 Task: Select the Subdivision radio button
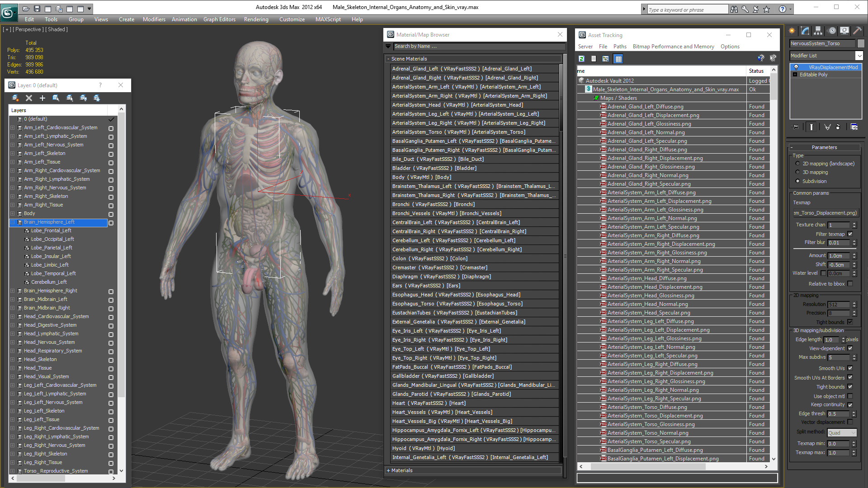click(x=797, y=181)
